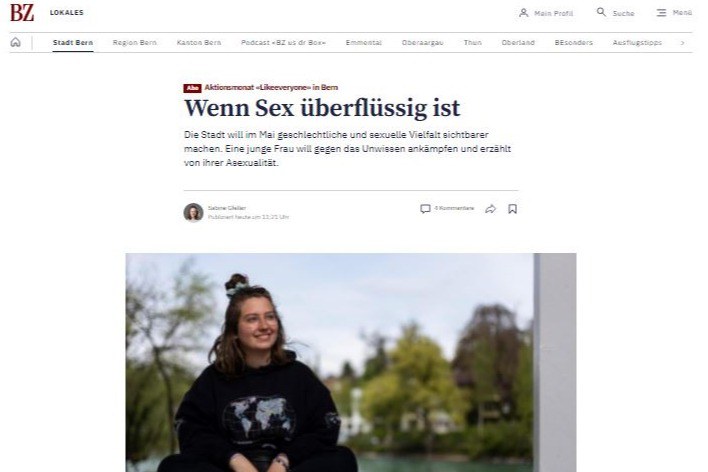Select the Stadt Bern tab
The image size is (708, 472).
click(x=73, y=42)
